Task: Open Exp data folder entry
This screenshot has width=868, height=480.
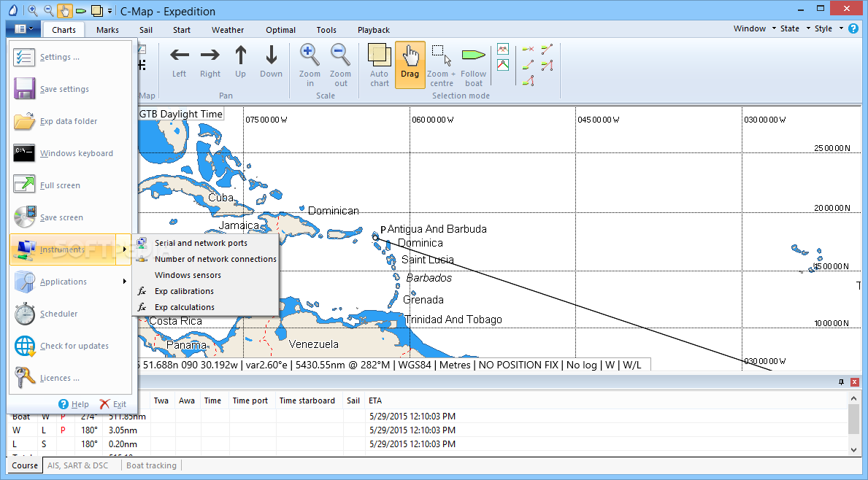Action: coord(71,121)
